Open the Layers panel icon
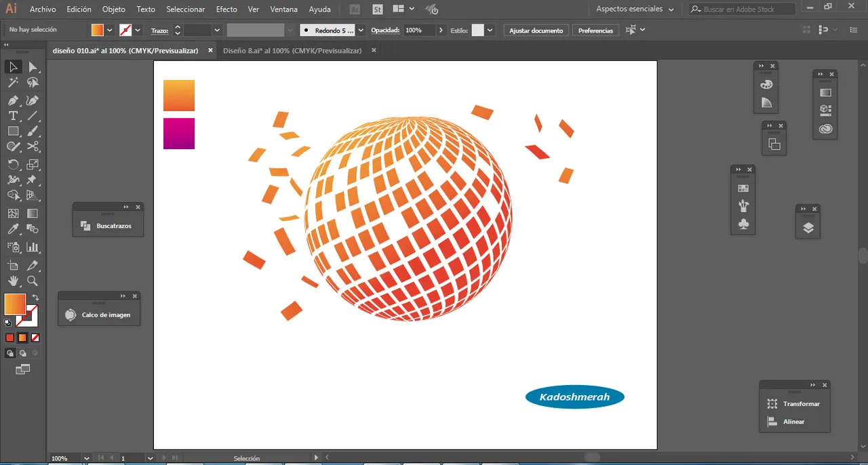Viewport: 868px width, 465px height. 808,228
